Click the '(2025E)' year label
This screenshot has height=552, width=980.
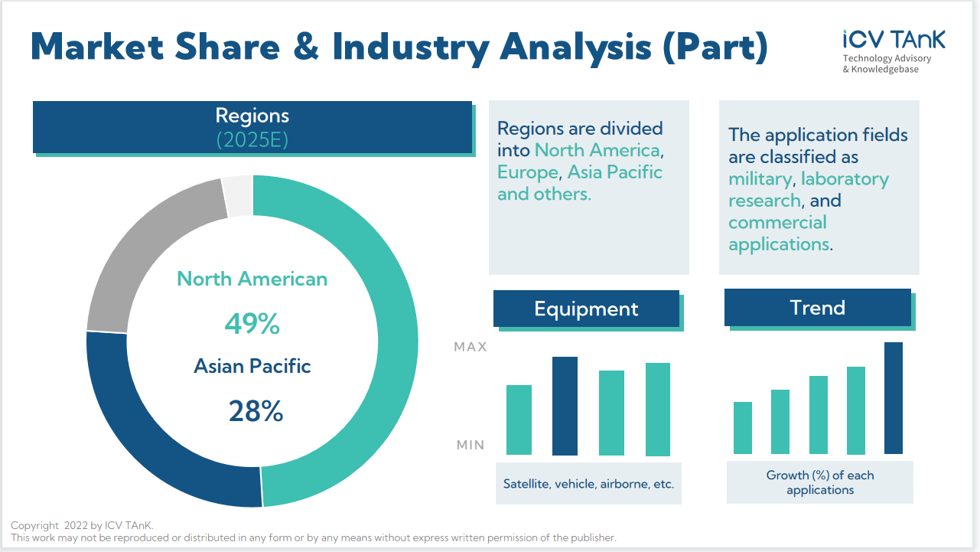pos(252,141)
